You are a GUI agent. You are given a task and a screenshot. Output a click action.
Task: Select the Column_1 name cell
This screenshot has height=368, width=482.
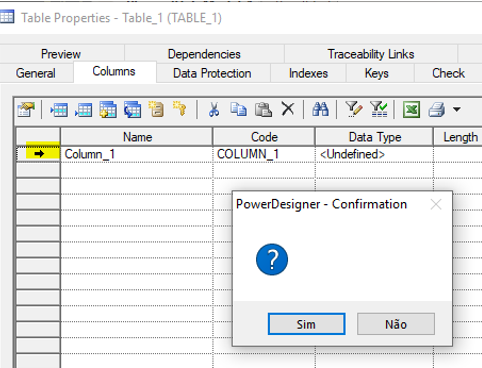tap(137, 154)
